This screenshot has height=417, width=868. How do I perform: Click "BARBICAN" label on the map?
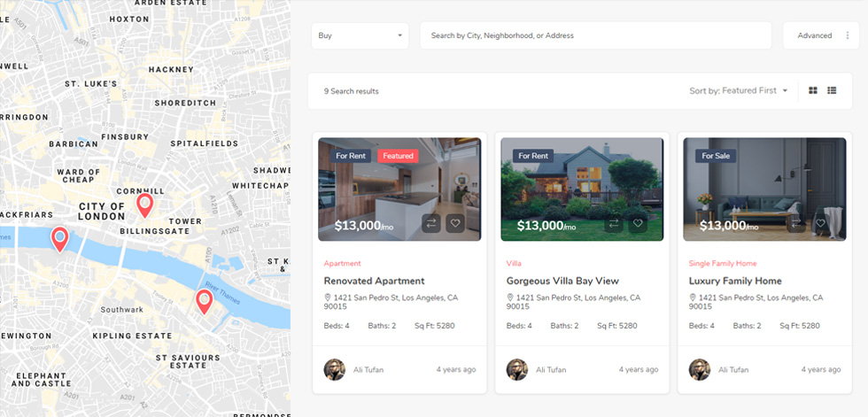(x=74, y=143)
